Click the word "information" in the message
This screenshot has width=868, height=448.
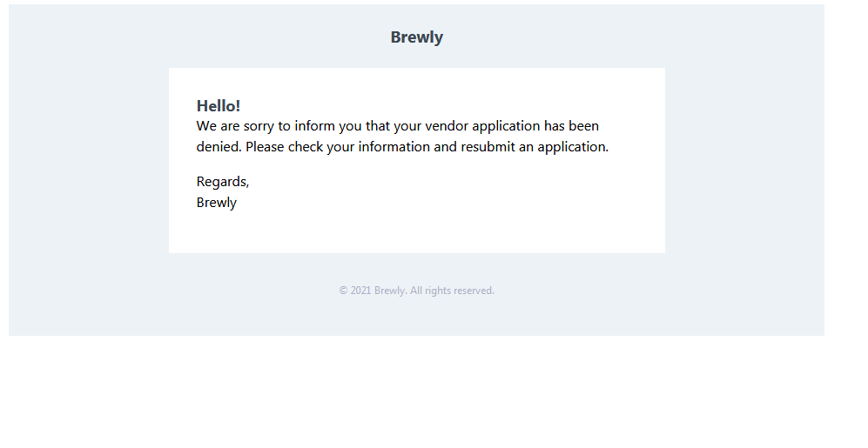(x=394, y=147)
